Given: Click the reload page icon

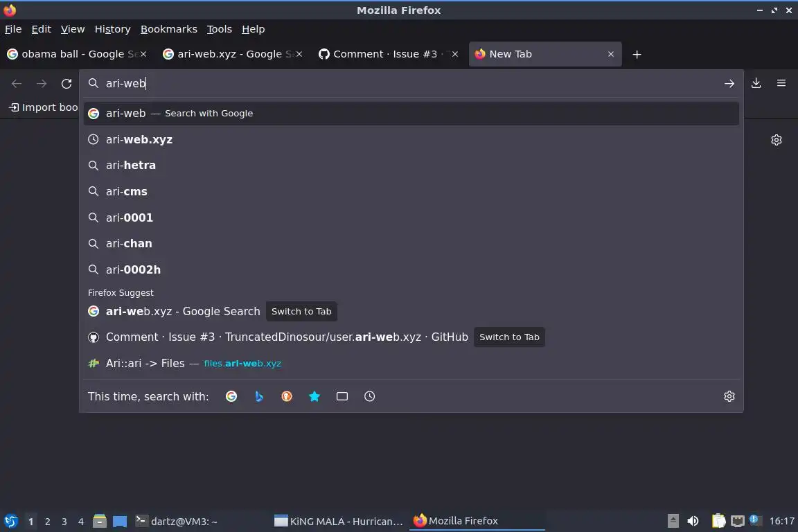Looking at the screenshot, I should [x=66, y=84].
